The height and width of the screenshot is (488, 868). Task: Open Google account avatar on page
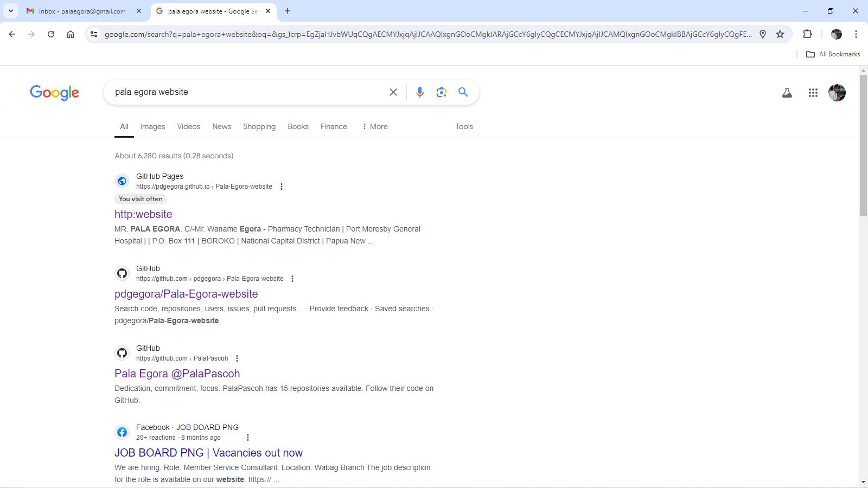(x=837, y=93)
